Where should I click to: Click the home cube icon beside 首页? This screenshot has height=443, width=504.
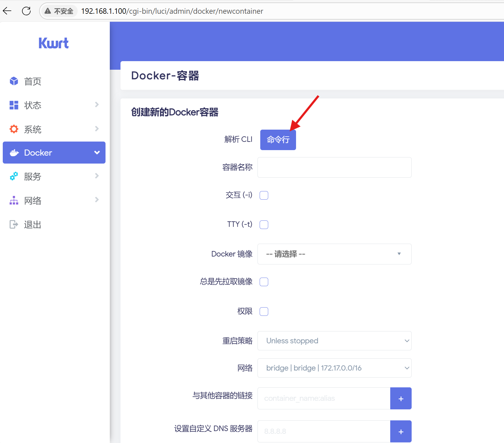coord(14,81)
